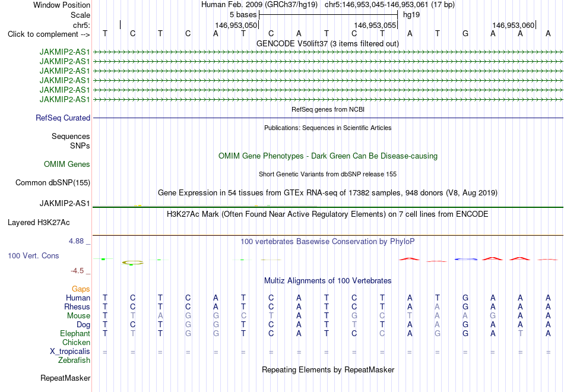Click 'Repeating Elements by RepeatMasker' title
The height and width of the screenshot is (392, 564).
click(x=328, y=370)
